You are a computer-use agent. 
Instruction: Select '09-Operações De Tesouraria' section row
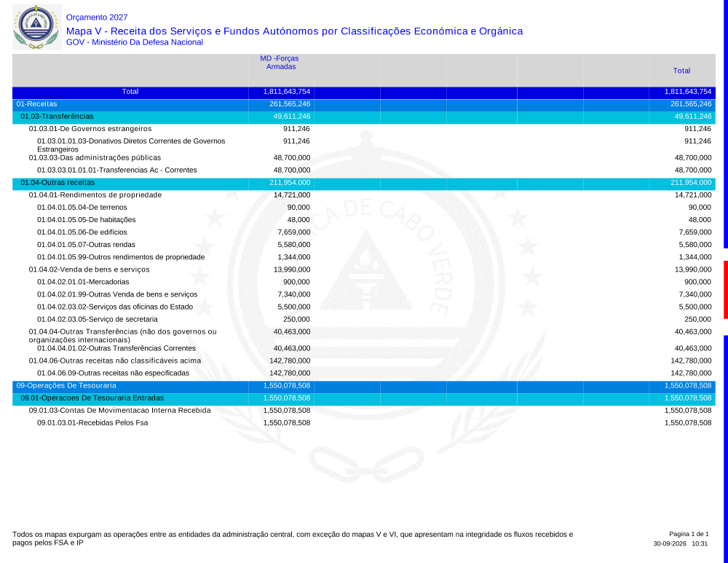pyautogui.click(x=363, y=386)
